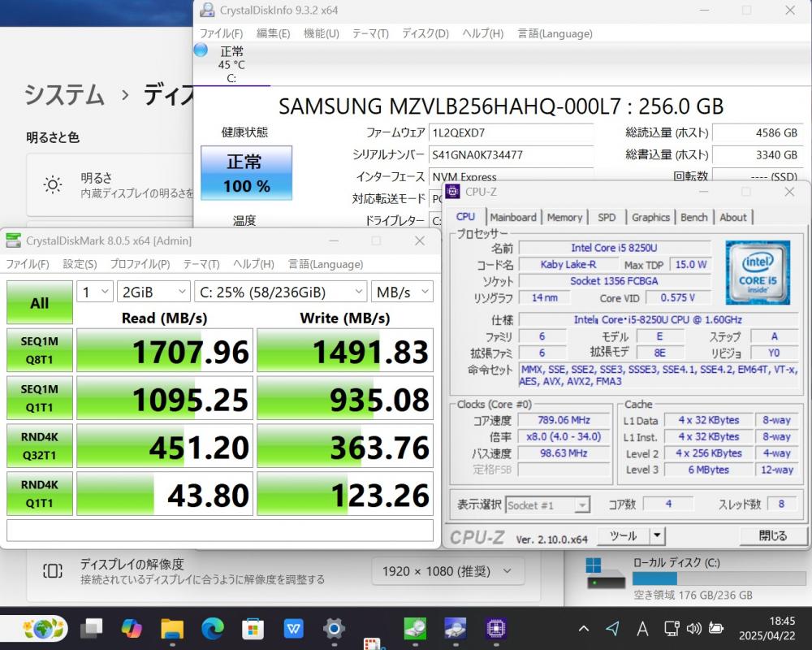Click the システム breadcrumb in Settings
Image resolution: width=812 pixels, height=650 pixels.
(x=64, y=95)
